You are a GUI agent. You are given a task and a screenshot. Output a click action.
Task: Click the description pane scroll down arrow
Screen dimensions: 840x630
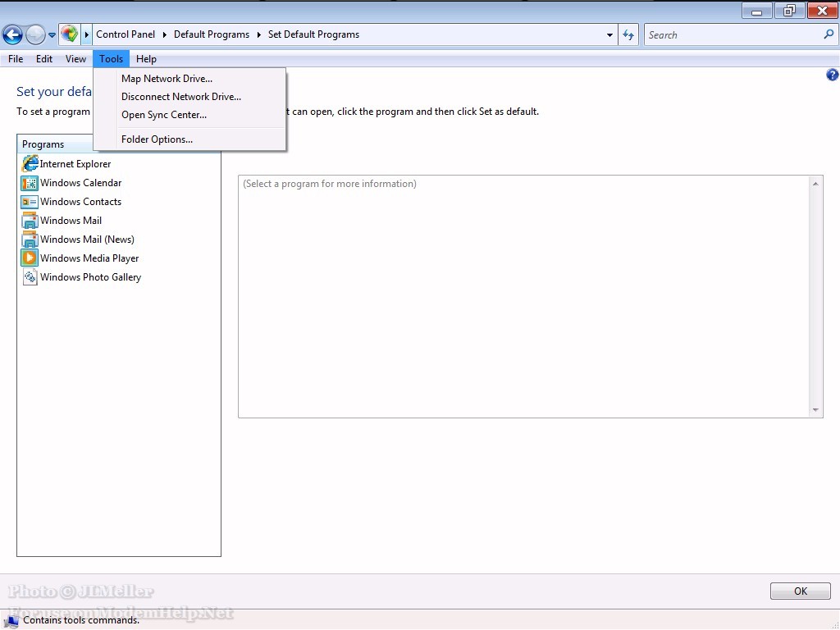click(815, 410)
